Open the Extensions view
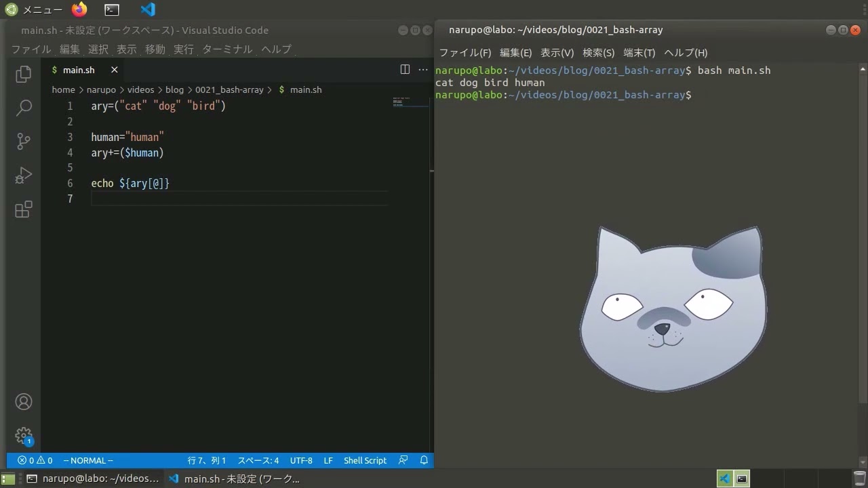 [24, 209]
